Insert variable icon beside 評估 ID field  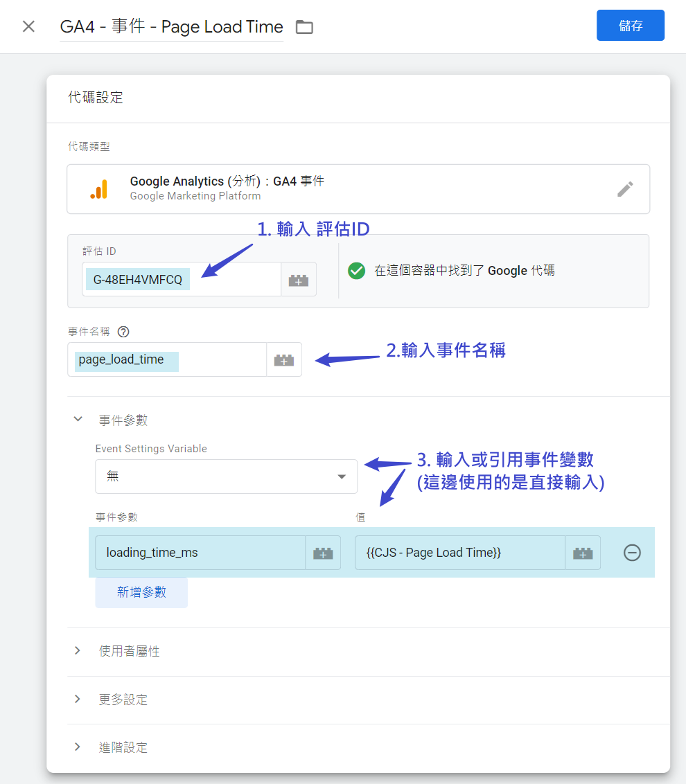[x=298, y=280]
